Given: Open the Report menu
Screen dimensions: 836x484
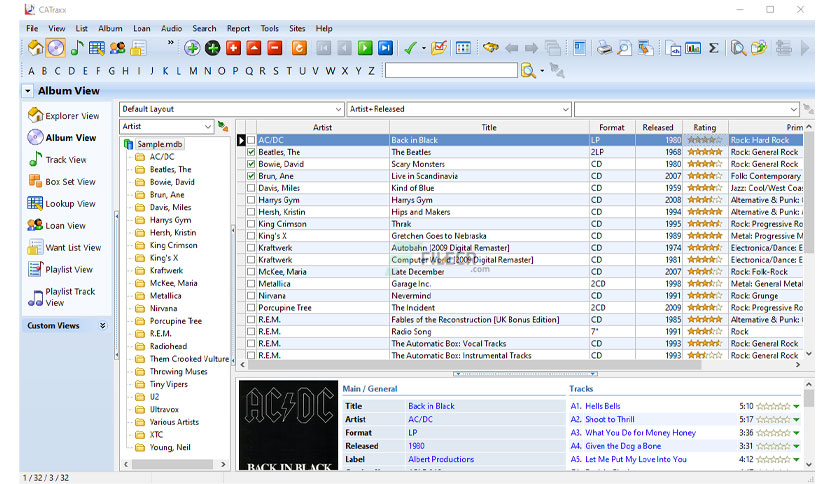Looking at the screenshot, I should 238,28.
